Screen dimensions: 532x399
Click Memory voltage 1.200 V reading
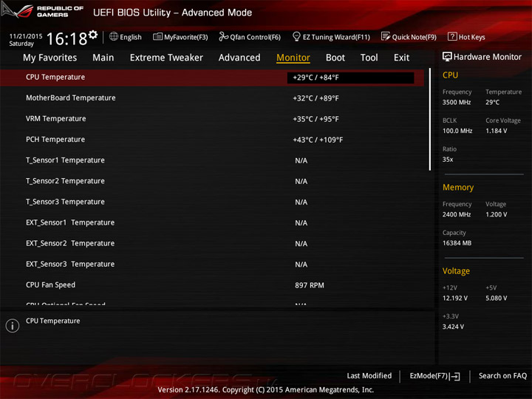click(x=496, y=214)
